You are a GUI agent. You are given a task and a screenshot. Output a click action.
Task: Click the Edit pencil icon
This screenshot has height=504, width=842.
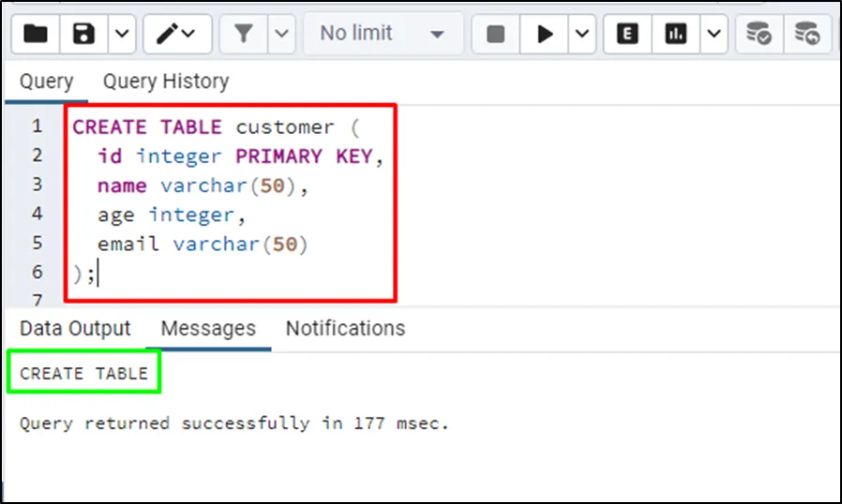point(176,35)
